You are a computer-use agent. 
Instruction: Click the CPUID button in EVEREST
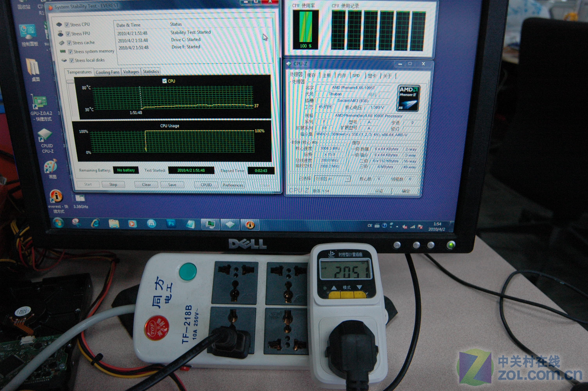click(206, 185)
